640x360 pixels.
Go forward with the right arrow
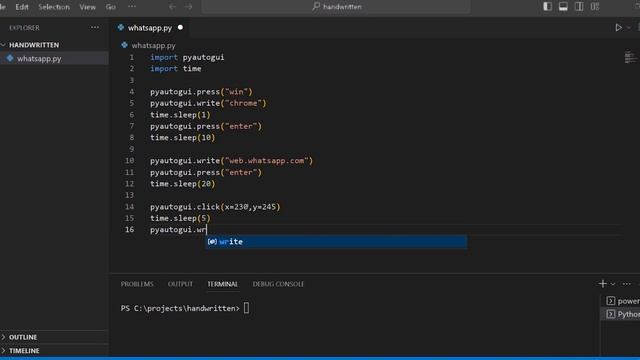tap(189, 7)
